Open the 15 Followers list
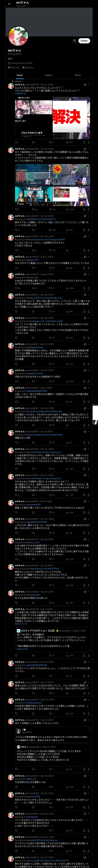The height and width of the screenshot is (868, 98). [28, 67]
